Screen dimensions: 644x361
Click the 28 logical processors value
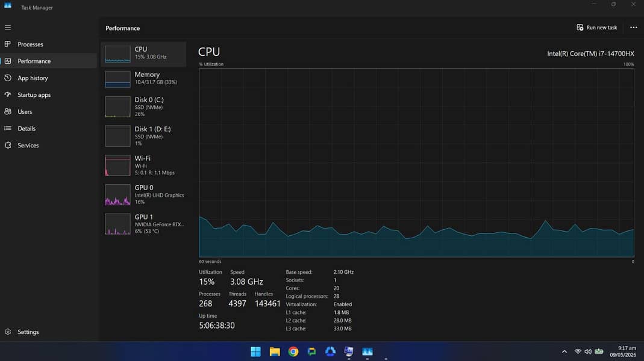336,296
